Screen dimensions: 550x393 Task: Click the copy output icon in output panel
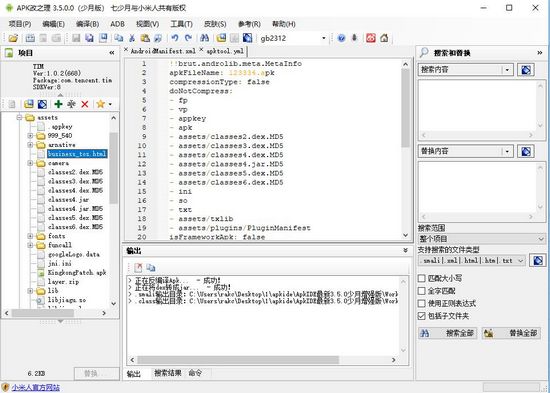[151, 268]
